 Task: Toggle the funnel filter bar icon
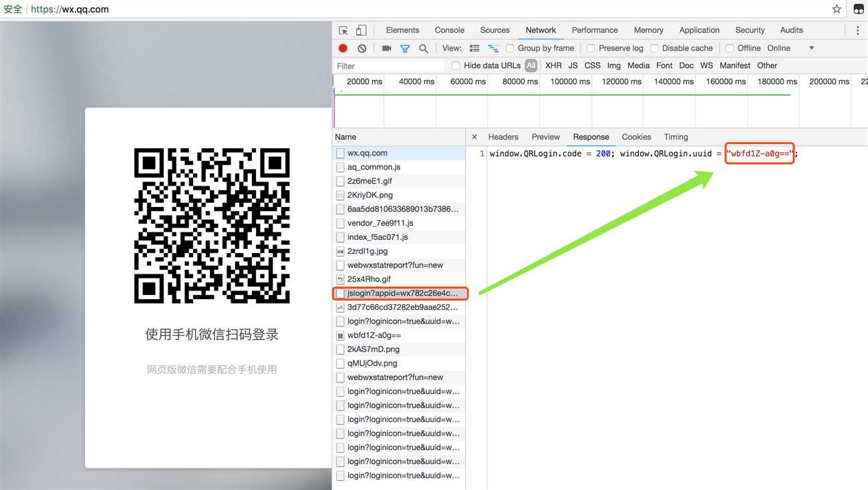coord(405,48)
